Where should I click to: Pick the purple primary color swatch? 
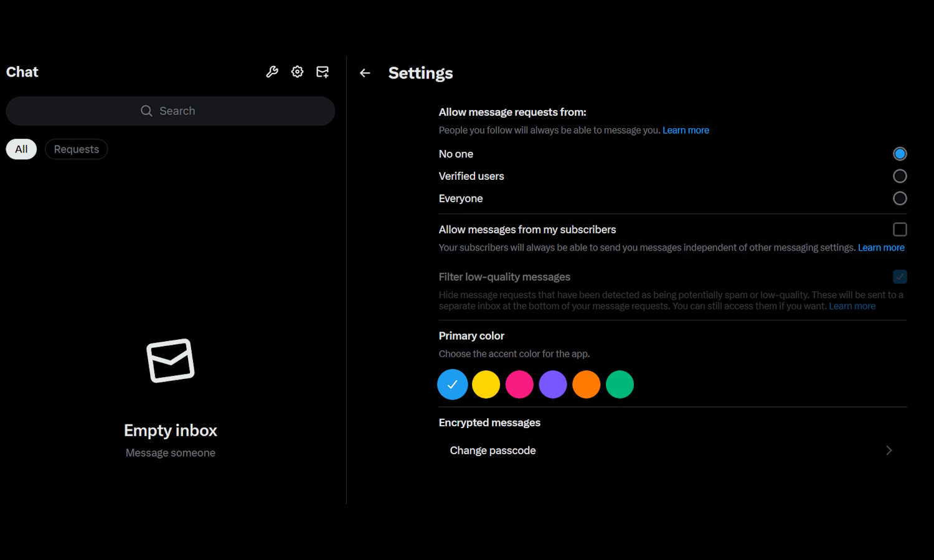click(x=553, y=385)
